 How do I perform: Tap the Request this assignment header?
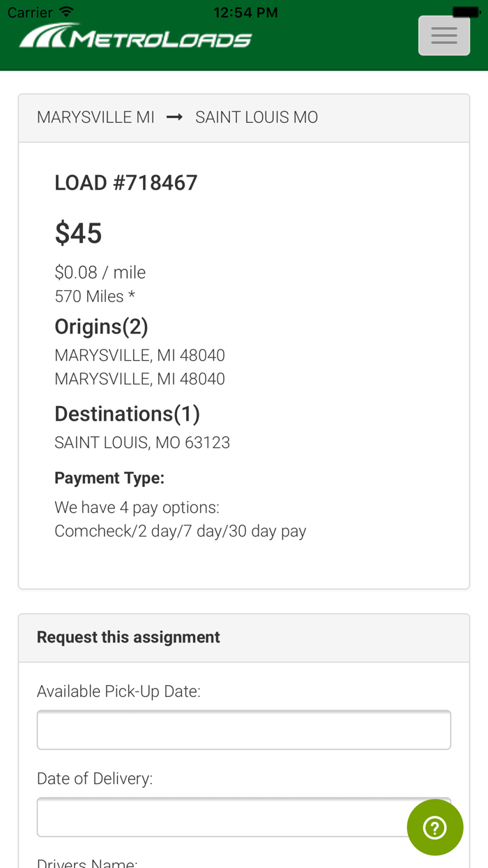(128, 637)
